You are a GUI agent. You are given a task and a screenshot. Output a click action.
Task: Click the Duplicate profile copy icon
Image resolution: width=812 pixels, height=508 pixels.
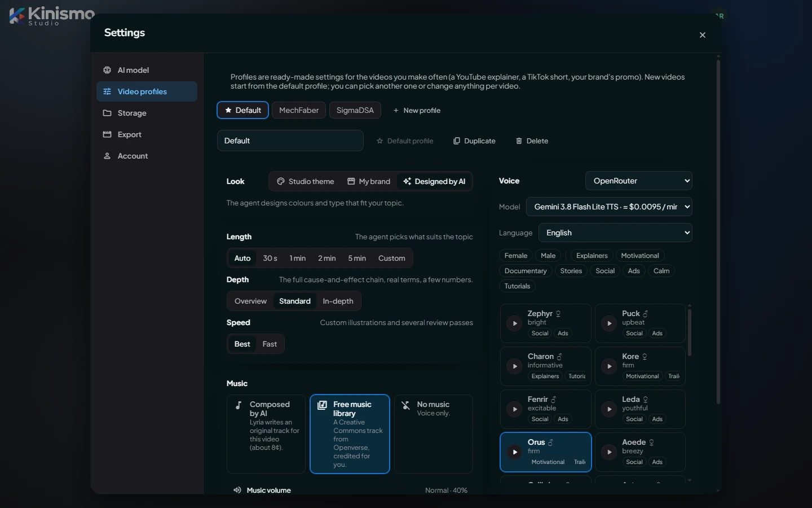click(x=457, y=141)
